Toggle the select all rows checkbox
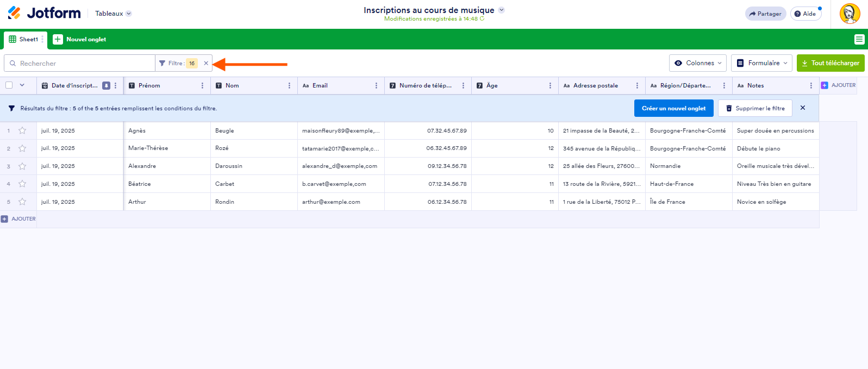This screenshot has height=369, width=868. pos(9,85)
